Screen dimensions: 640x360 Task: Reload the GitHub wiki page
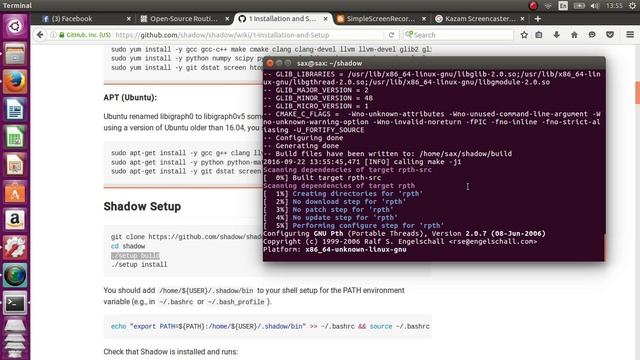[x=391, y=35]
